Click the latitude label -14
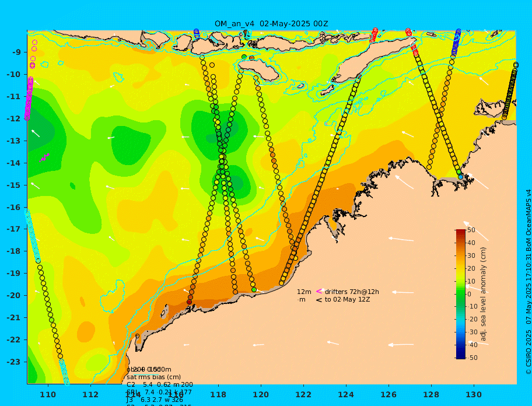Screen dimensions: 532x406 pyautogui.click(x=15, y=163)
